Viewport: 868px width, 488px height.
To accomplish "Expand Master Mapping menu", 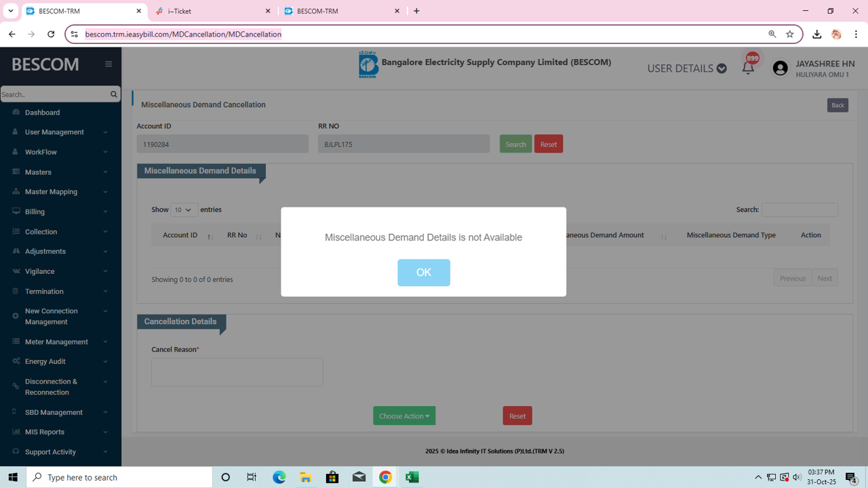I will coord(60,192).
